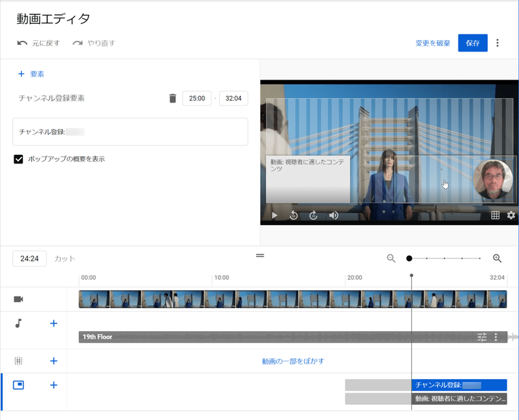Zoom out of the timeline
The image size is (519, 420).
[x=391, y=258]
